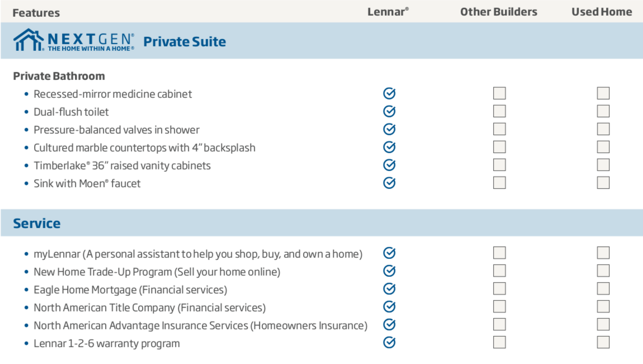Click Lennar checkmark for Lennar 1-2-6 warranty program

tap(389, 342)
